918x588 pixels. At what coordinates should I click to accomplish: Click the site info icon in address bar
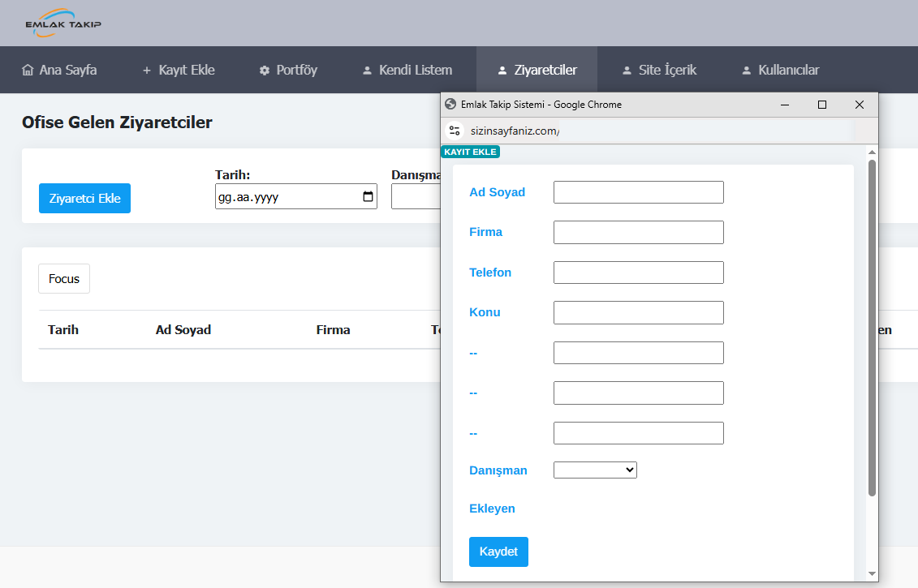click(x=455, y=131)
